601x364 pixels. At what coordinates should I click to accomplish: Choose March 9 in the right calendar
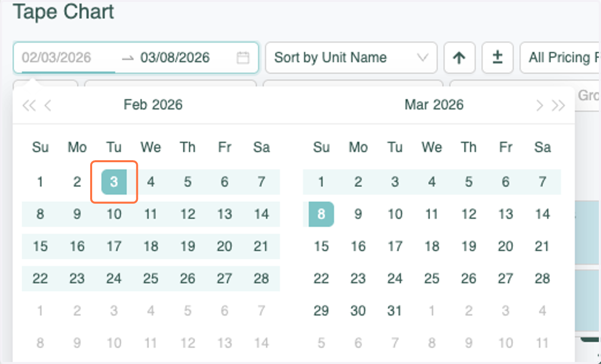coord(358,214)
